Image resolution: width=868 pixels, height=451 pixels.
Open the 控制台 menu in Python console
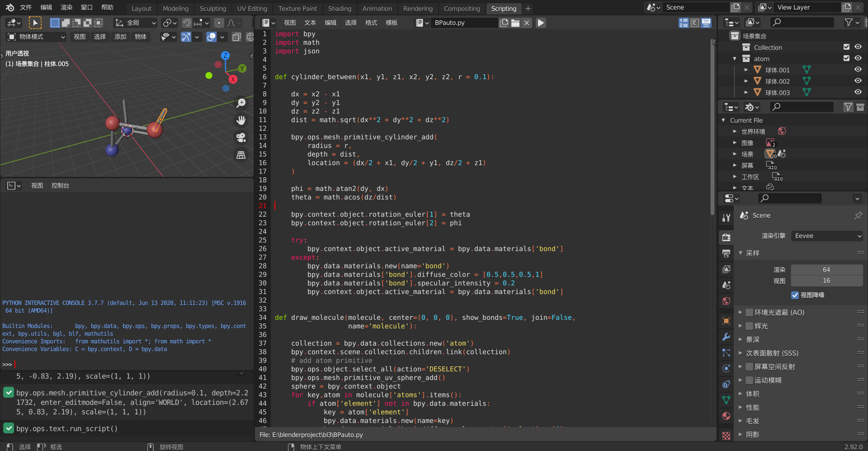point(60,185)
